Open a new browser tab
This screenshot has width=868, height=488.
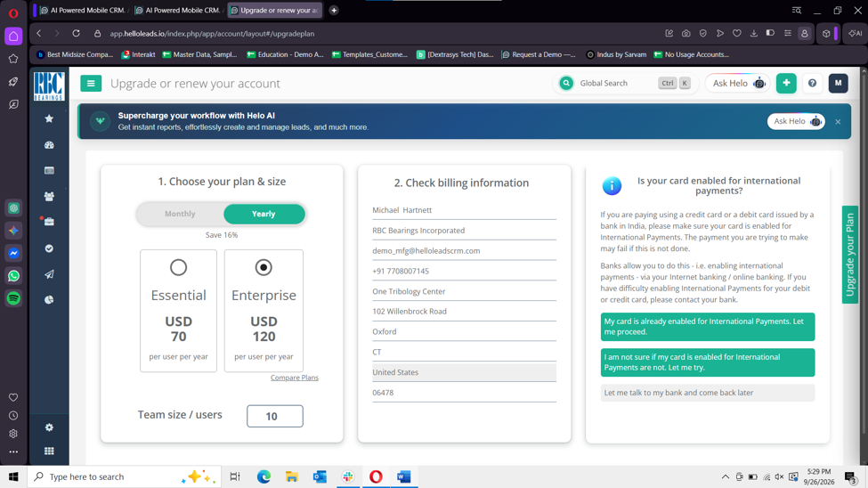coord(334,10)
